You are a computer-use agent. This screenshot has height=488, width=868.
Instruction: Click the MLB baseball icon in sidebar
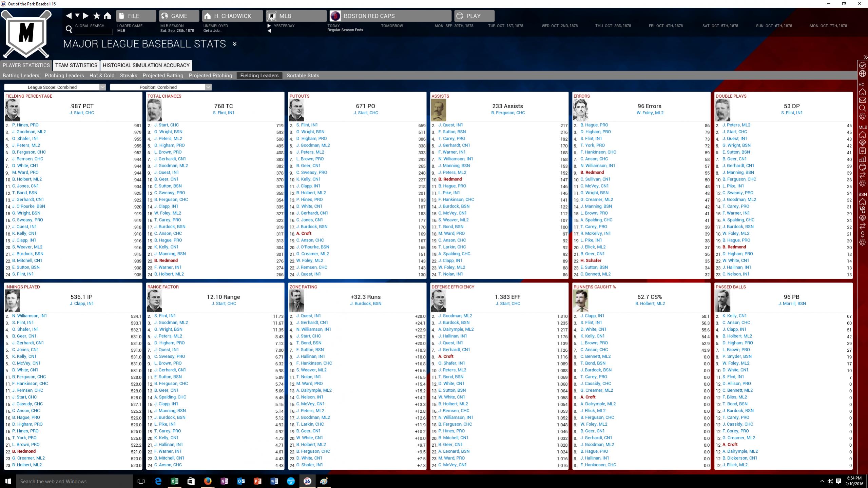coord(862,167)
